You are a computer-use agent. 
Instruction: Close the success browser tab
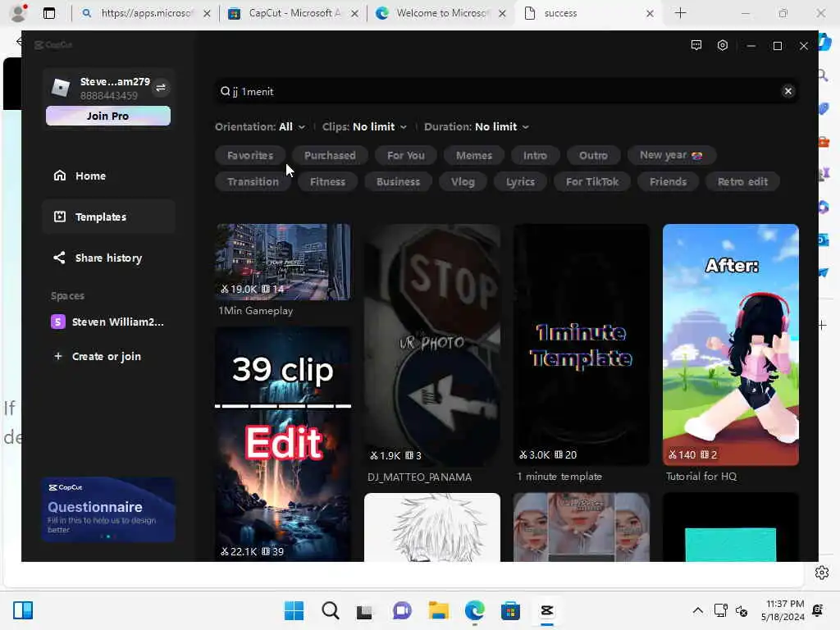click(650, 13)
